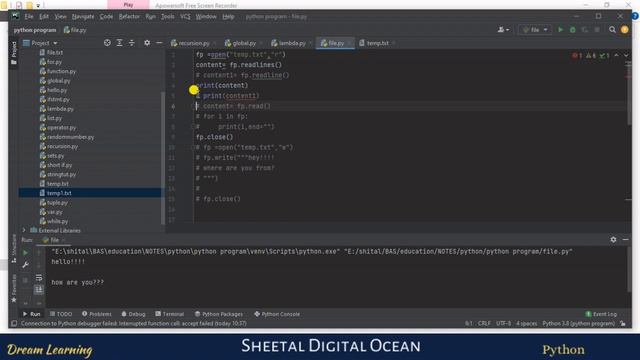Click the tool windows quick-access icon in the status bar
Screen dimensions: 640x360
click(14, 324)
